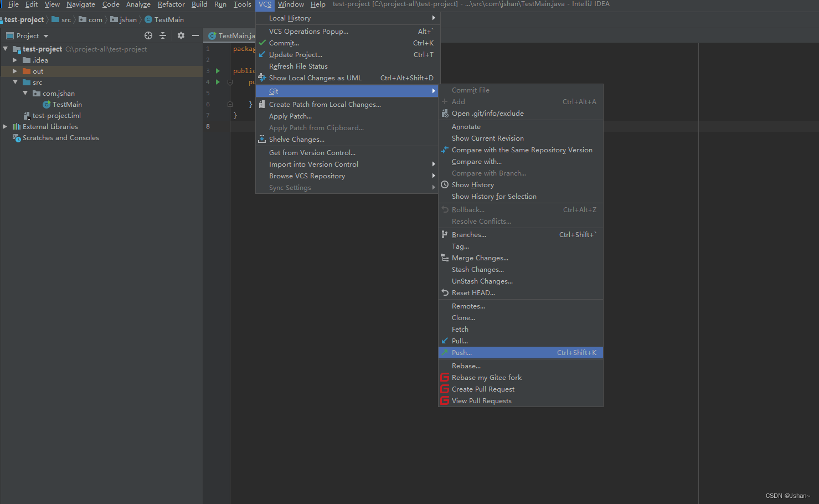Open Project panel settings gear
819x504 pixels.
[181, 35]
